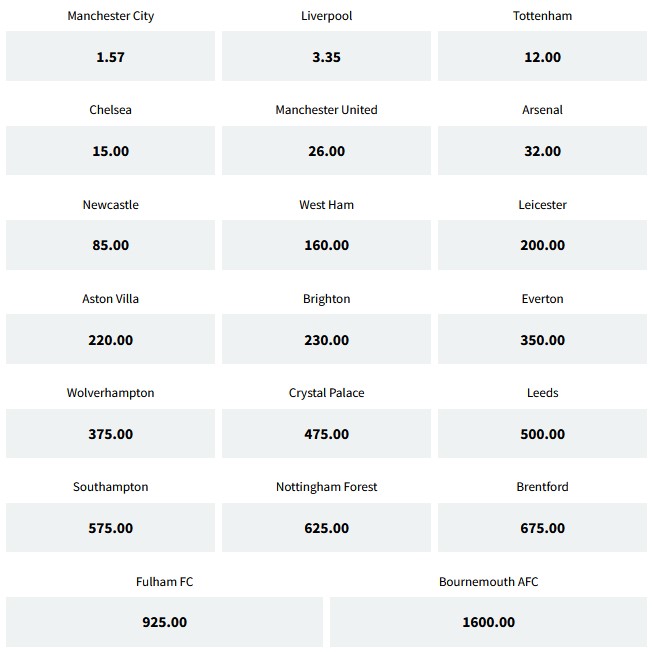This screenshot has width=652, height=652.
Task: Click Bournemouth AFC 1600.00 odds button
Action: click(488, 622)
